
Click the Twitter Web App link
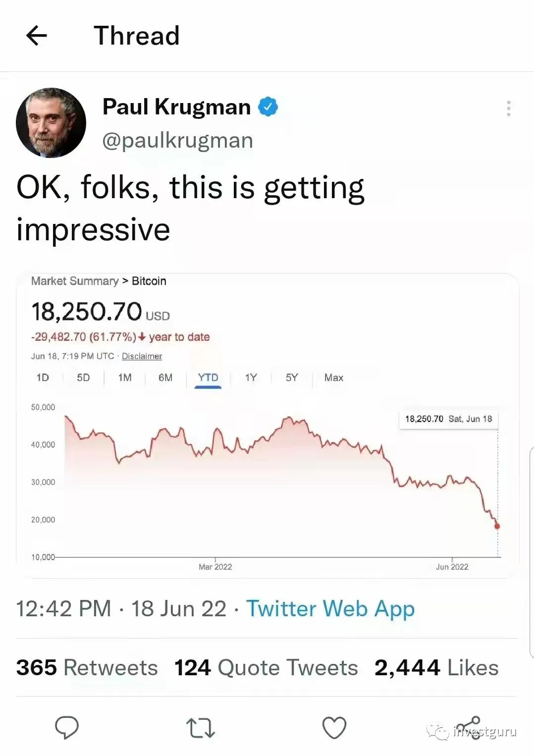point(330,608)
